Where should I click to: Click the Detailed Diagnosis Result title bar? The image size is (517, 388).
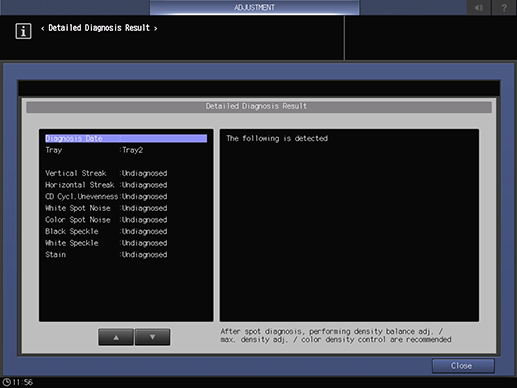point(259,107)
